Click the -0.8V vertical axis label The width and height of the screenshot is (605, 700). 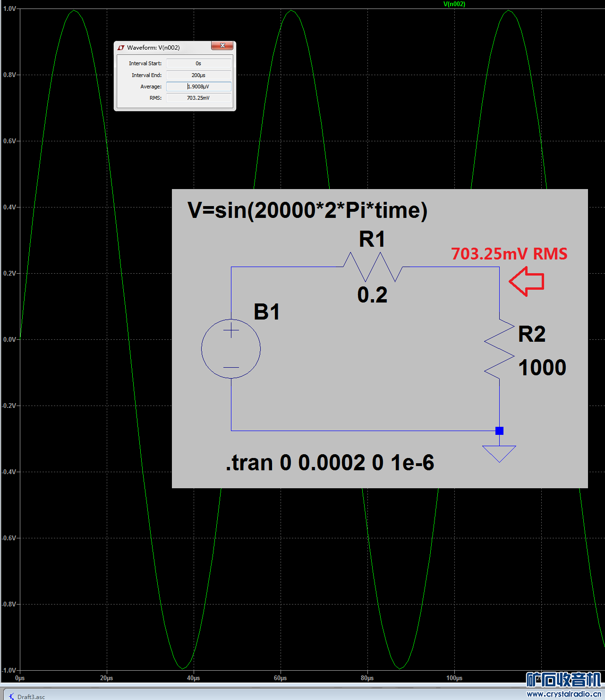9,605
